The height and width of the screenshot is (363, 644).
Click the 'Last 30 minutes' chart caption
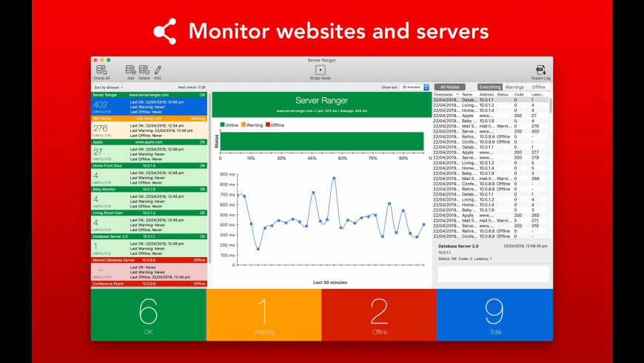[x=330, y=282]
